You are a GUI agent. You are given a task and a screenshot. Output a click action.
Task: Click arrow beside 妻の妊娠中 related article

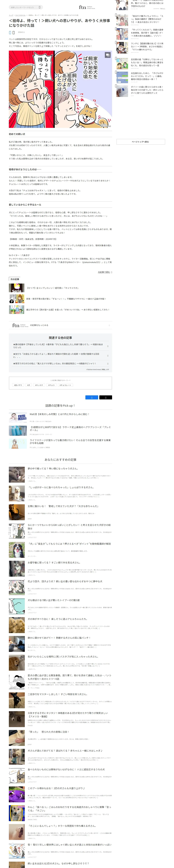[x=108, y=346]
